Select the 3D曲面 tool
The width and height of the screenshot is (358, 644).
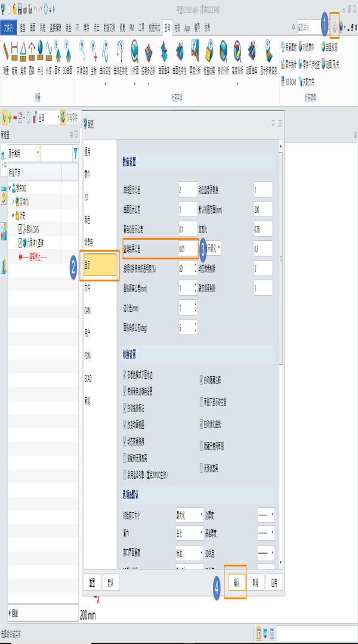[x=68, y=57]
